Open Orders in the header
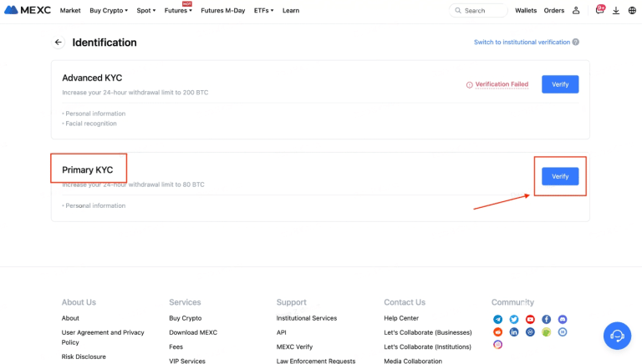 (x=554, y=11)
